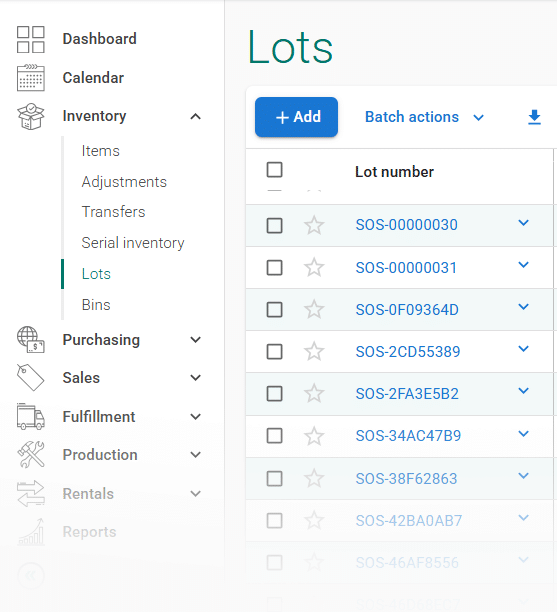Viewport: 557px width, 612px height.
Task: Click the Calendar icon in sidebar
Action: 31,77
